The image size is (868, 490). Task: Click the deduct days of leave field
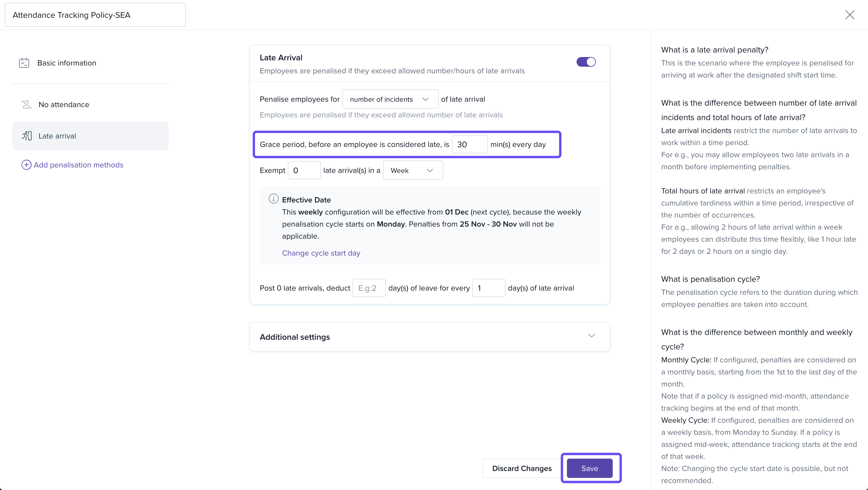pyautogui.click(x=369, y=288)
